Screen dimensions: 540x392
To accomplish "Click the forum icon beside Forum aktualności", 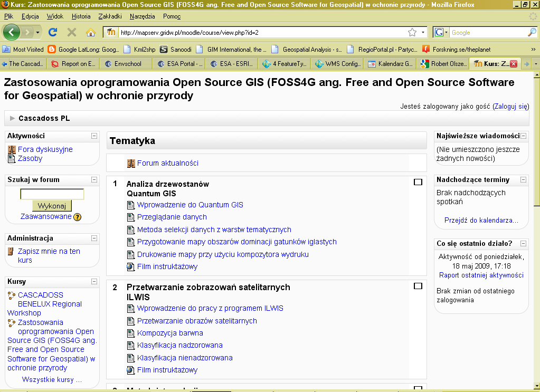I will coord(131,163).
